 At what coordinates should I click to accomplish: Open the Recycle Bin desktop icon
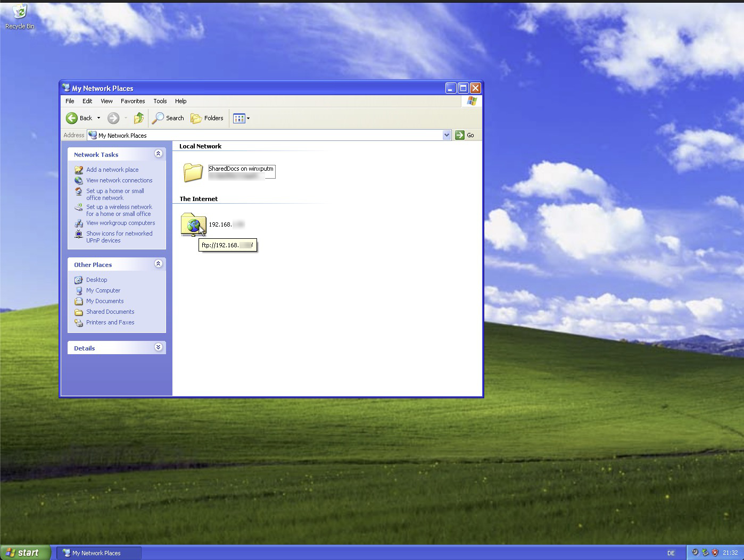[20, 17]
